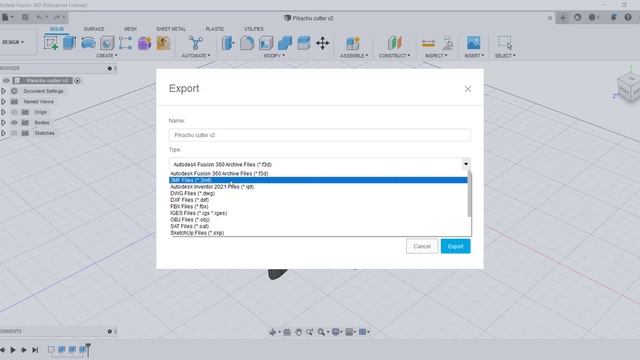Click the Insert image icon
The image size is (640, 360).
[x=473, y=43]
